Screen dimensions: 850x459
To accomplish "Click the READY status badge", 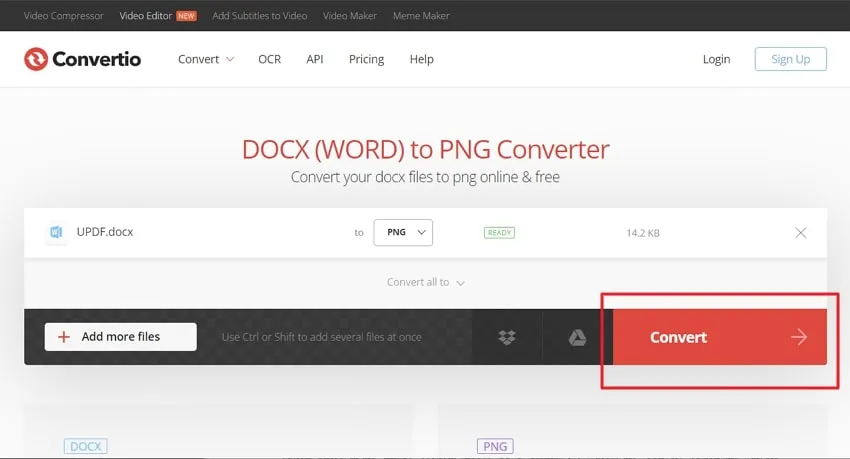I will tap(499, 233).
